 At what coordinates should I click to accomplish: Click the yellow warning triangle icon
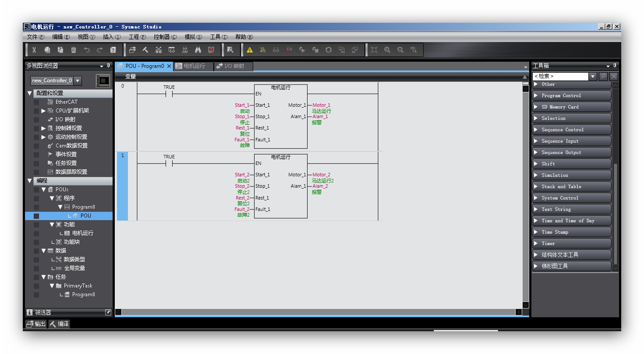coord(250,50)
